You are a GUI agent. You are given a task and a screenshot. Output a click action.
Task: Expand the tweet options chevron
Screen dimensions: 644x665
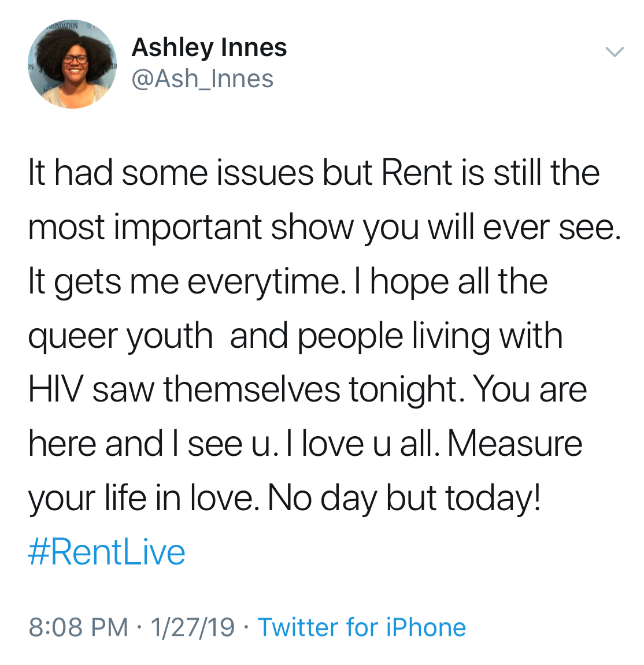[614, 52]
